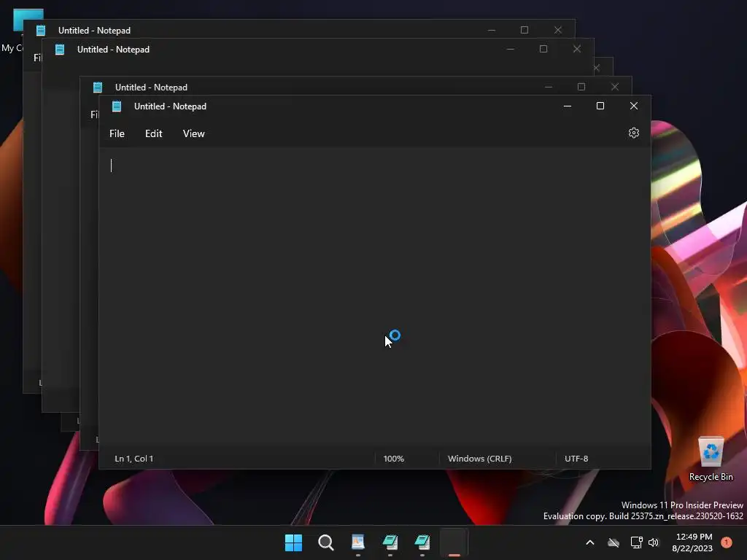Click the 'Ln 1, Col 1' status bar entry
Image resolution: width=747 pixels, height=560 pixels.
click(x=134, y=459)
